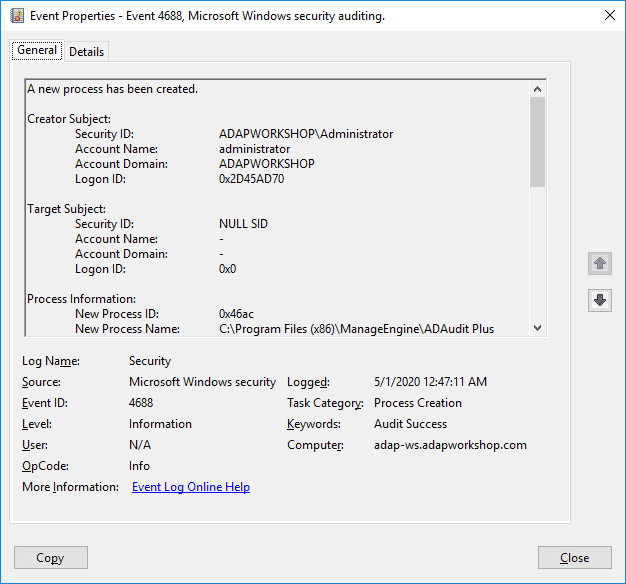Click the Logon ID value 0x2D45AD70

(252, 179)
